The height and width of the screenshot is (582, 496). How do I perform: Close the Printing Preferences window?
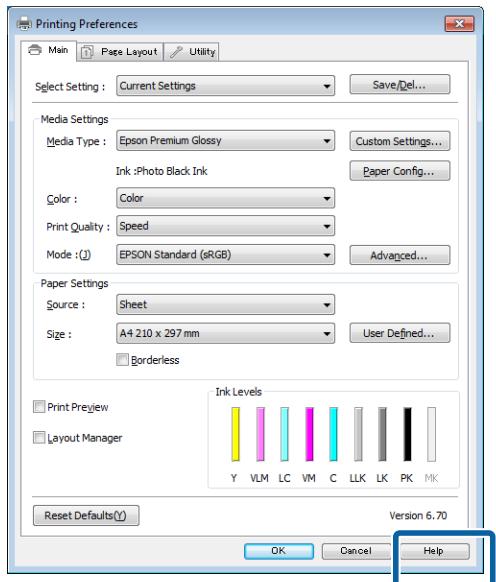[x=460, y=24]
